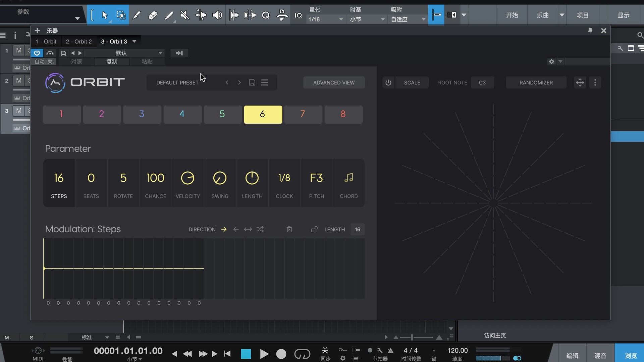Open the 默认 preset dropdown
This screenshot has height=362, width=644.
click(x=124, y=53)
